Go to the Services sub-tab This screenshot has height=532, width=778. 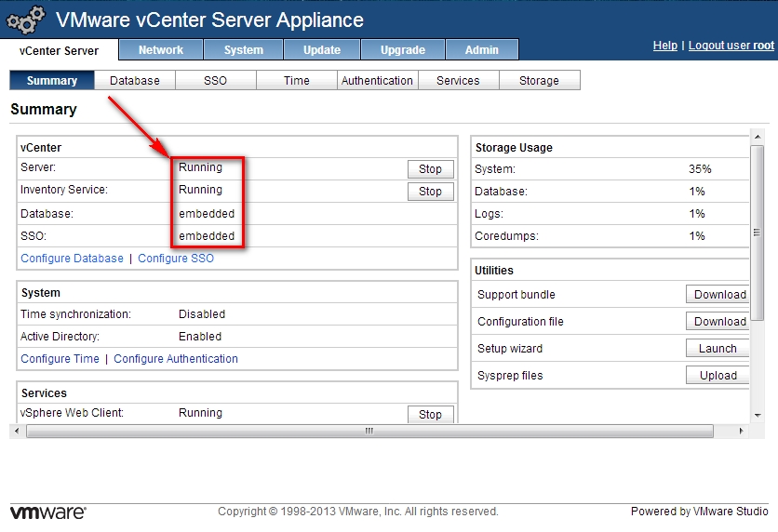coord(458,80)
